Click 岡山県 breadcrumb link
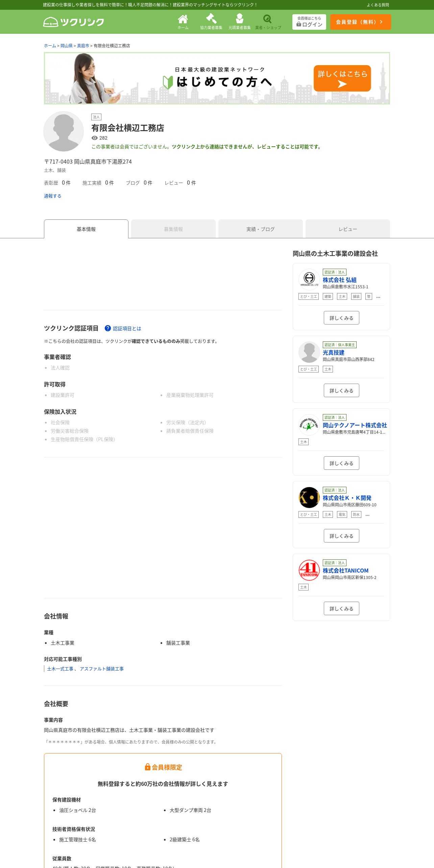 (67, 46)
